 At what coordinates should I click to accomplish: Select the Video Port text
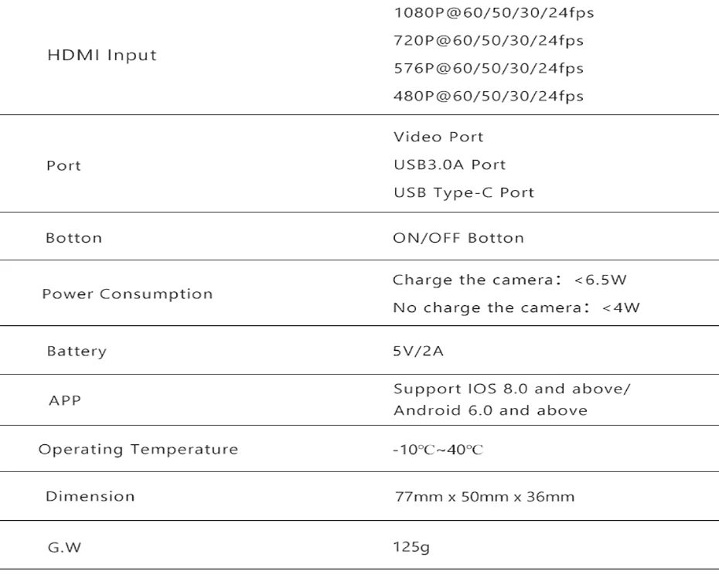point(438,137)
